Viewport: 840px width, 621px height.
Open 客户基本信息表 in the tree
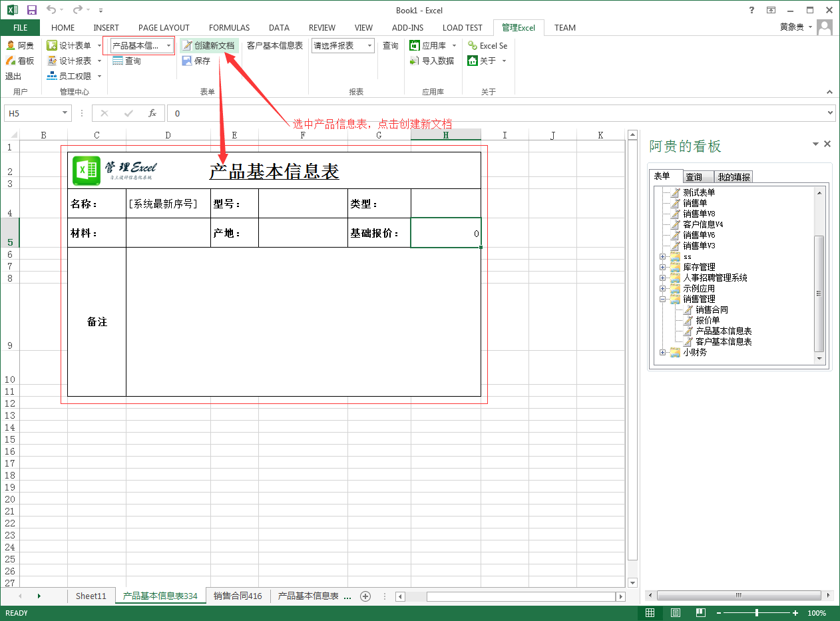[724, 341]
